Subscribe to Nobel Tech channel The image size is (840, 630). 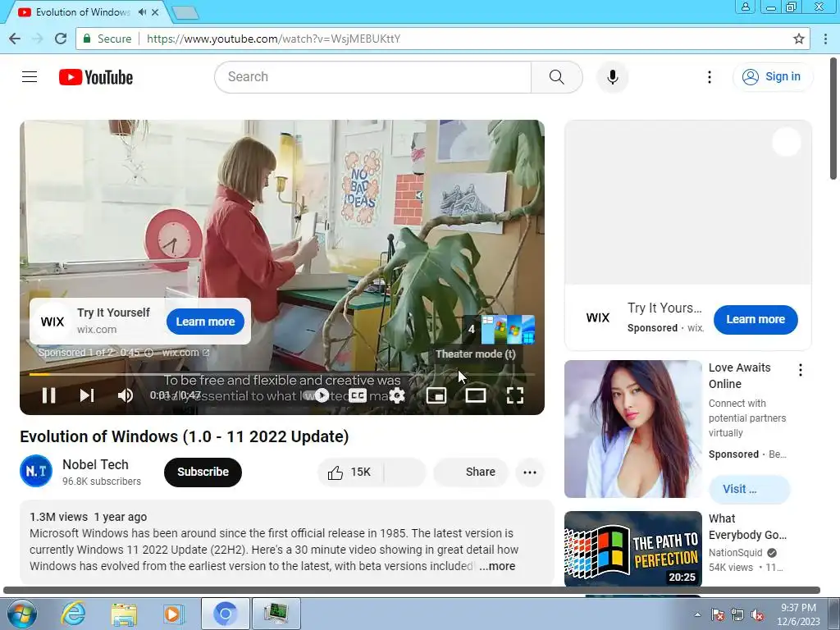pos(203,472)
